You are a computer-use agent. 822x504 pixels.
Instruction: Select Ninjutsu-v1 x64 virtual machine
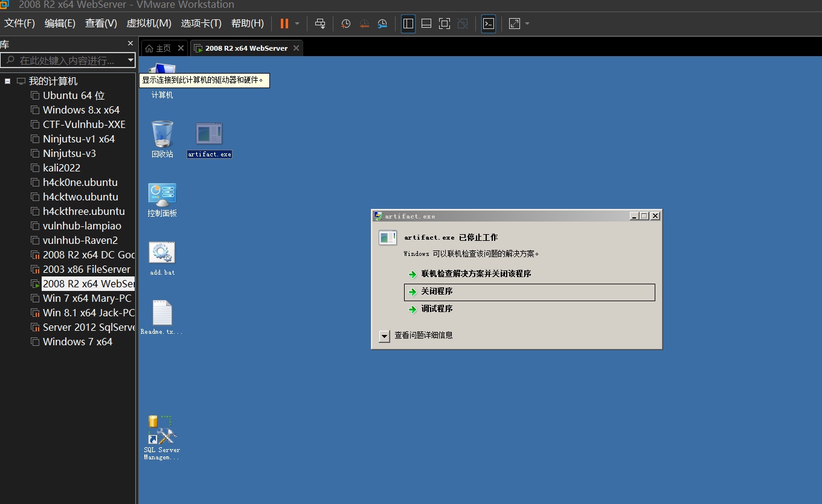[79, 139]
